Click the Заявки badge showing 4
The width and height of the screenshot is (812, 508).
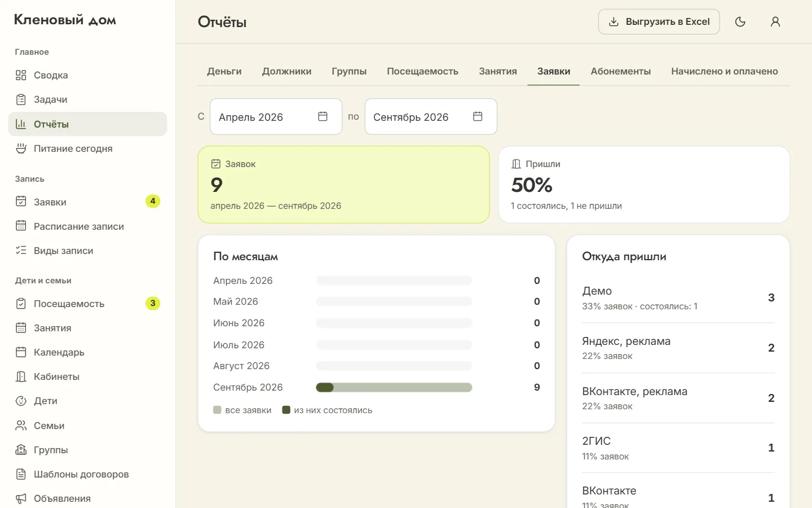pyautogui.click(x=153, y=202)
